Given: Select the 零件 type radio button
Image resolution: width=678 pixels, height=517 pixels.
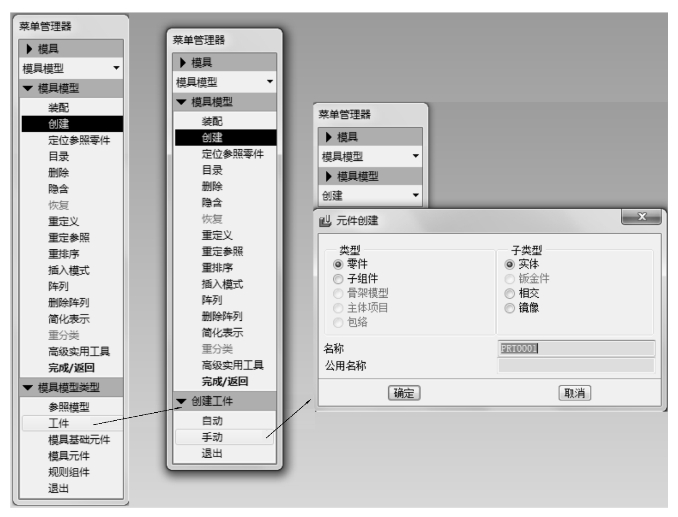Looking at the screenshot, I should click(x=338, y=264).
